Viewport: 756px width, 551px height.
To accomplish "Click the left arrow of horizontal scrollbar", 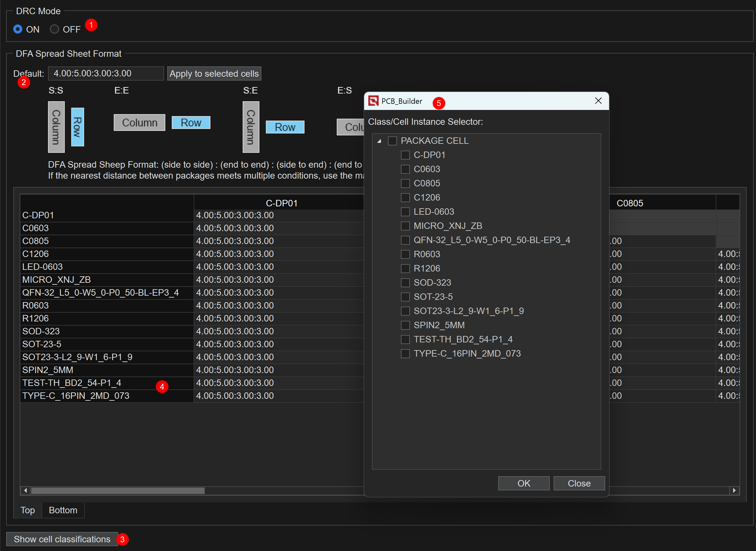I will [x=25, y=490].
